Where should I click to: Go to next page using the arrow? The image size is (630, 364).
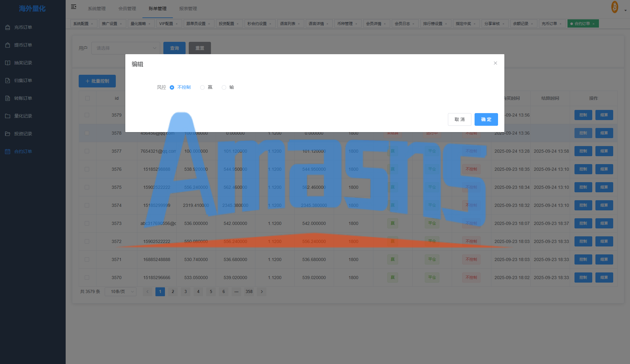tap(262, 291)
